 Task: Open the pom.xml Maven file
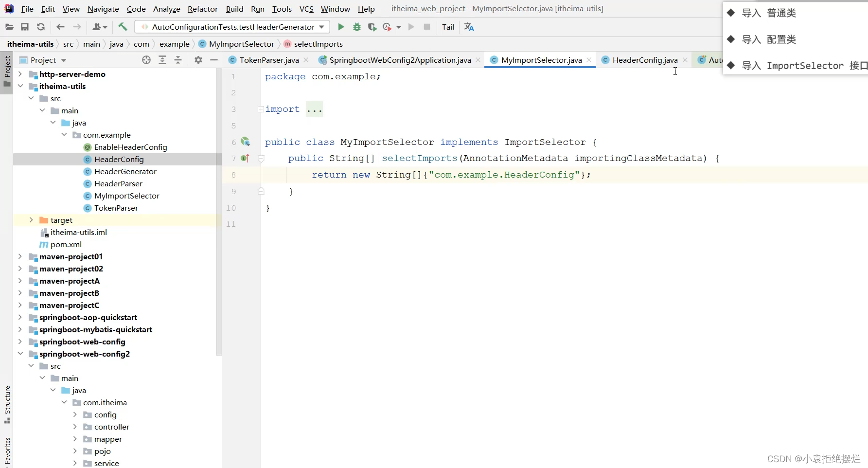coord(66,245)
